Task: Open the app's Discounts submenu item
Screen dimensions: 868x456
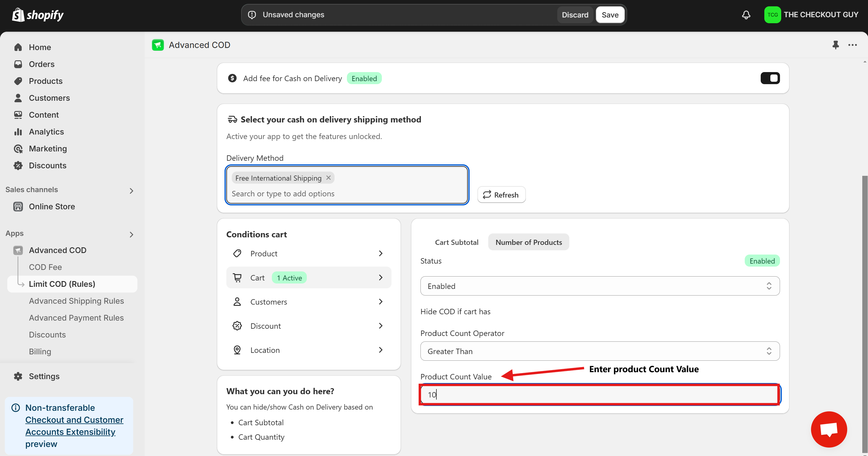Action: coord(47,334)
